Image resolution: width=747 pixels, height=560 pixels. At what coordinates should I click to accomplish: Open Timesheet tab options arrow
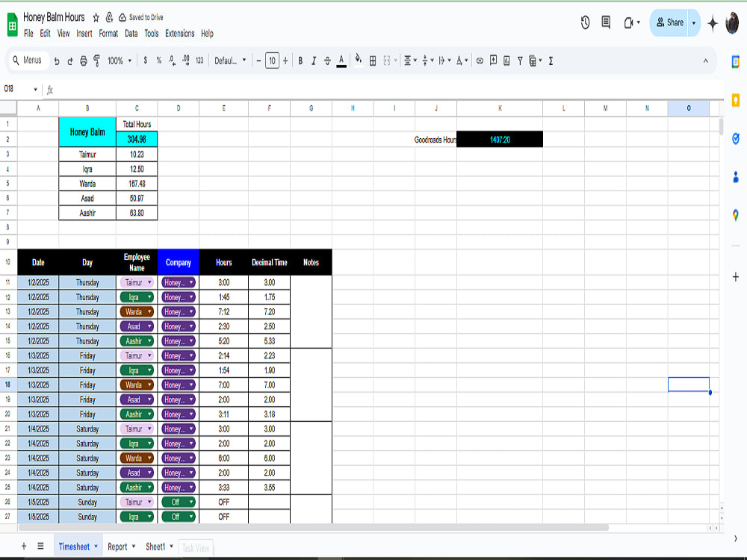[x=96, y=547]
